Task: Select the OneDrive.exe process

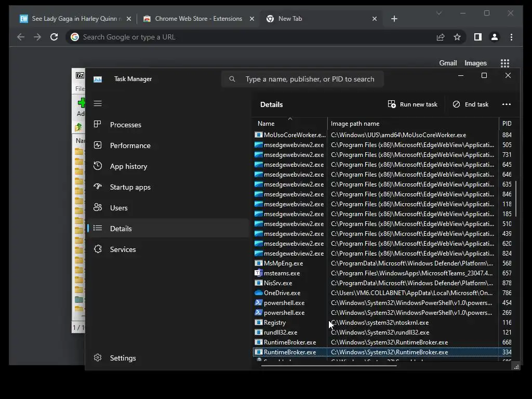Action: pyautogui.click(x=382, y=293)
